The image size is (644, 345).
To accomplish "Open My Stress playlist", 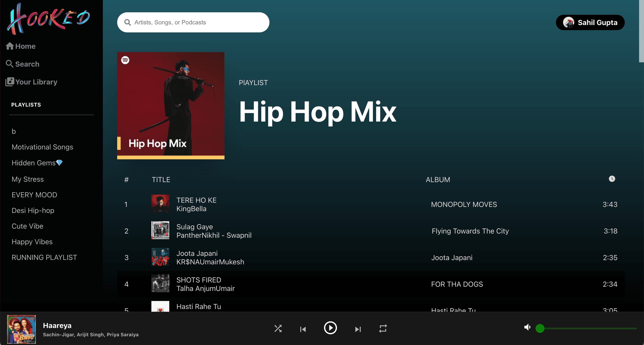I will pyautogui.click(x=28, y=179).
